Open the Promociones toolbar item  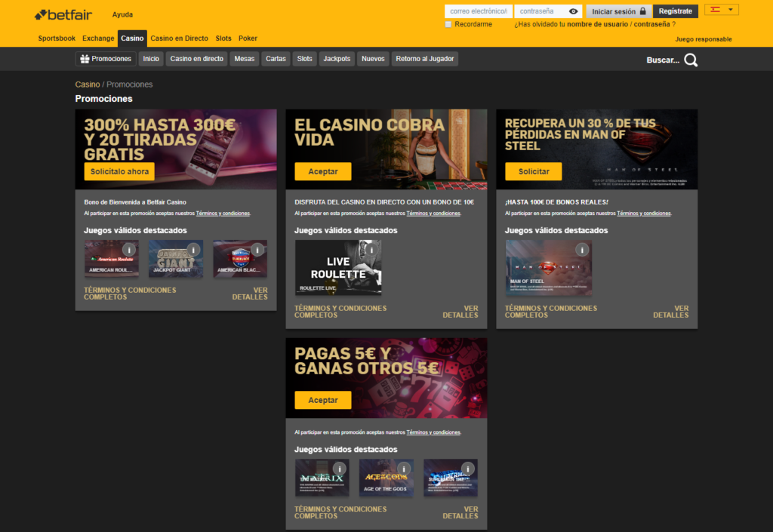click(x=105, y=58)
